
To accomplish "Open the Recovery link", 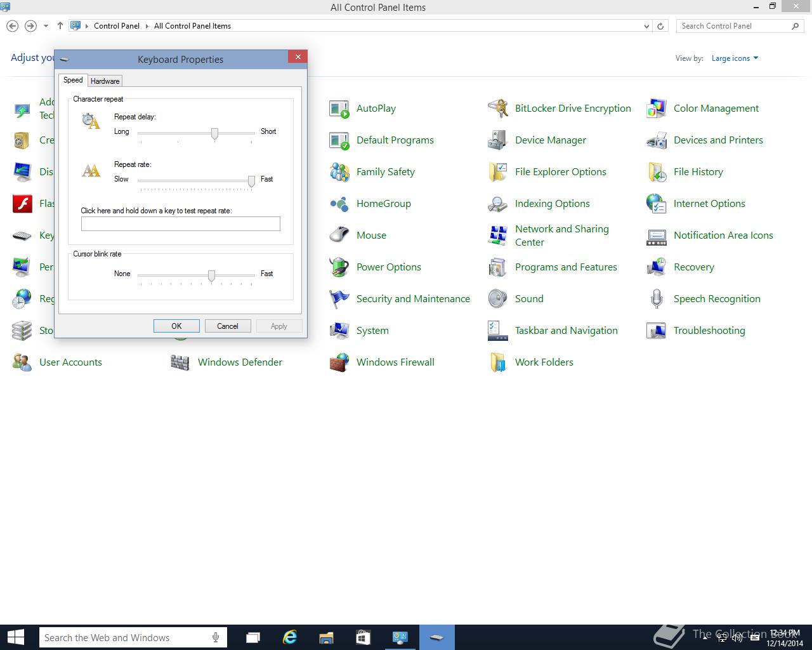I will 693,267.
